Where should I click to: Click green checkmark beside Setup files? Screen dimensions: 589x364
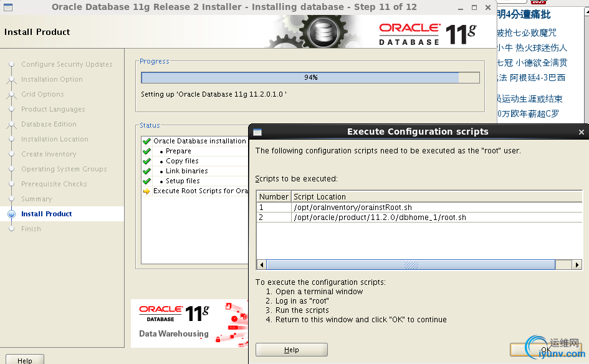click(147, 181)
